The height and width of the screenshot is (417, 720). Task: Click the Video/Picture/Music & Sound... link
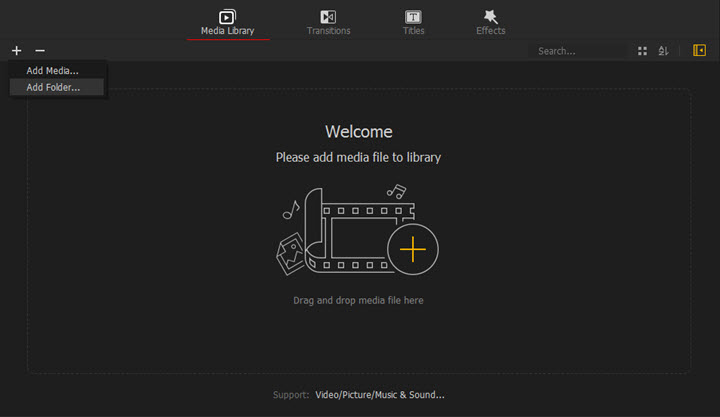[380, 395]
